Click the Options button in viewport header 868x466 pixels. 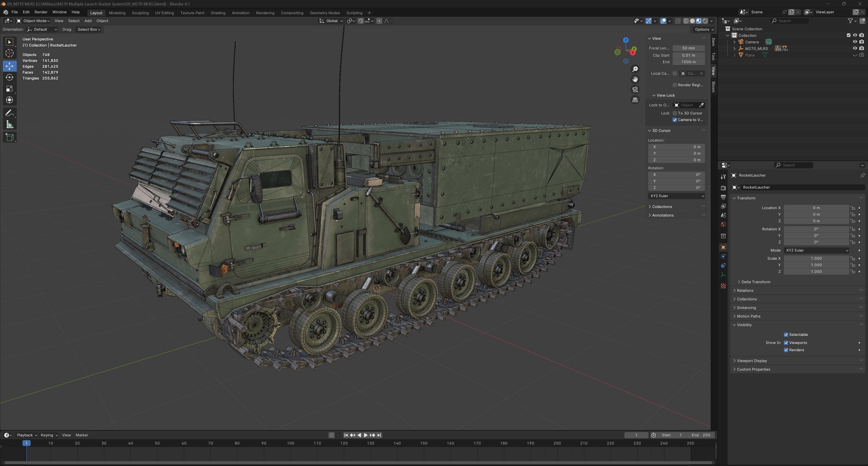click(x=704, y=30)
